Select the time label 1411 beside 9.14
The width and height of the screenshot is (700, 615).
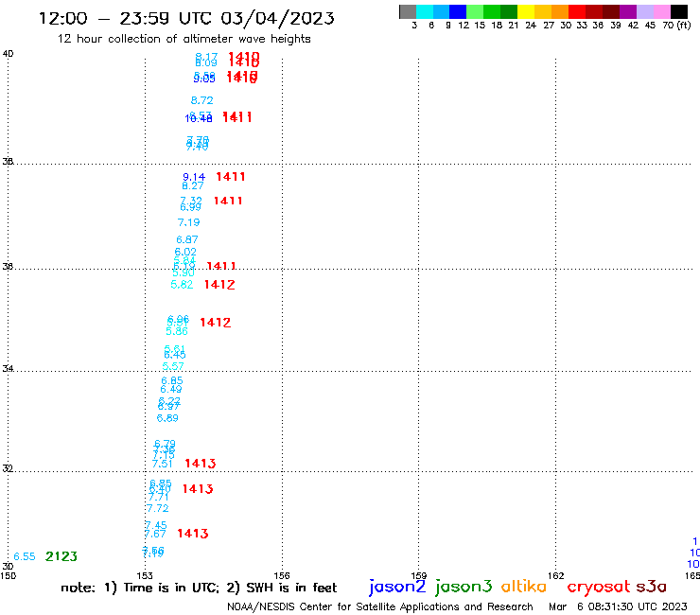click(x=231, y=177)
